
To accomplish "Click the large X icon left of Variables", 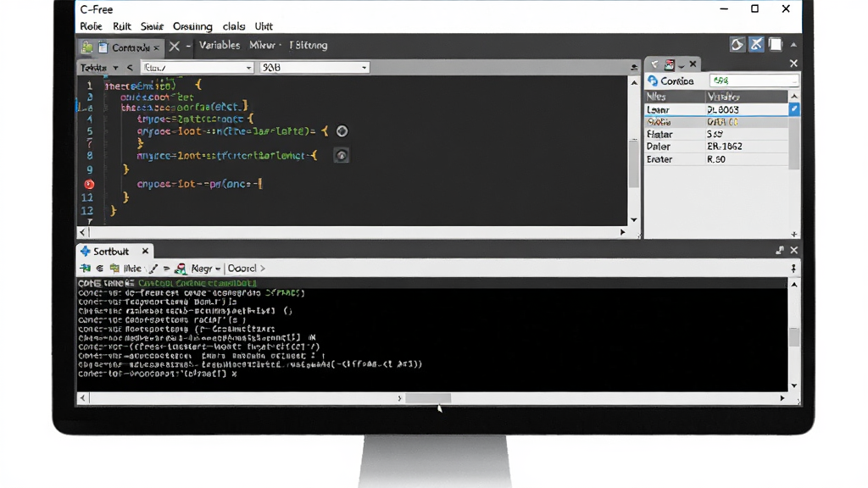I will [x=175, y=47].
